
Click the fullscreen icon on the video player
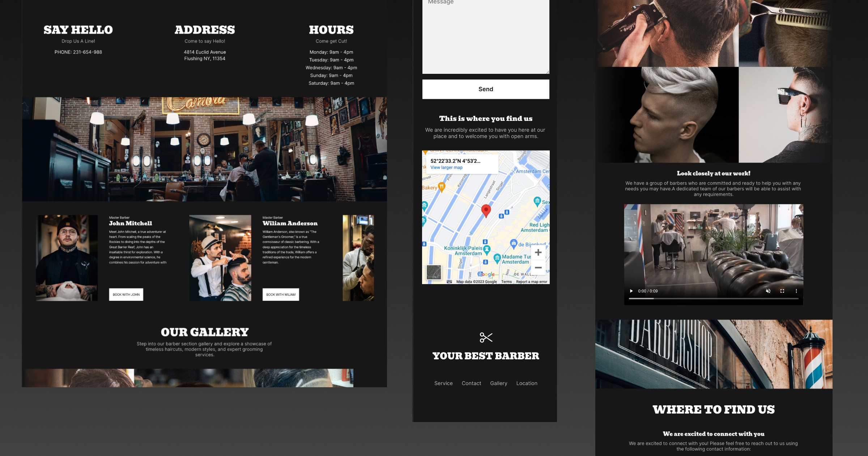(782, 291)
